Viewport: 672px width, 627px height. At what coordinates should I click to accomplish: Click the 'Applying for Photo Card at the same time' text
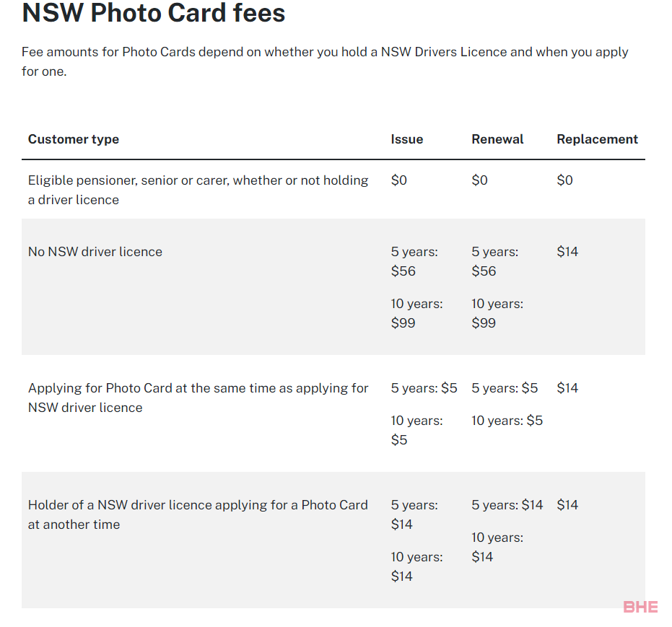tap(198, 398)
